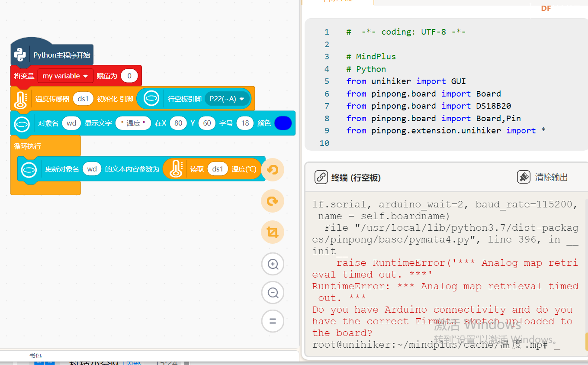Open the my variable dropdown
This screenshot has width=588, height=365.
[x=65, y=76]
